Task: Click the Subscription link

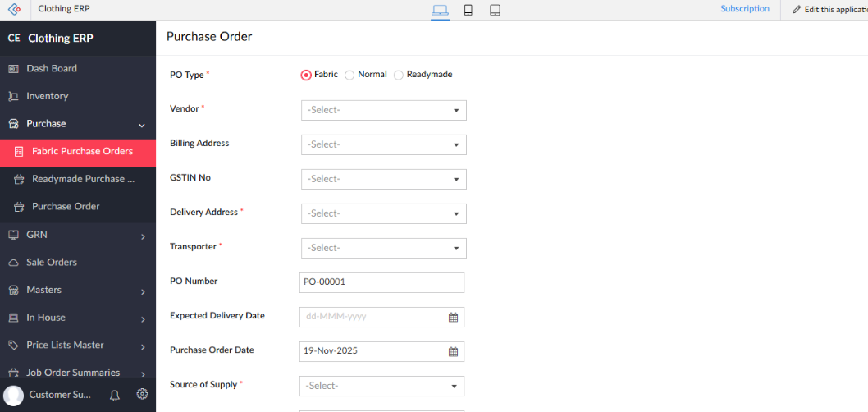Action: tap(744, 9)
